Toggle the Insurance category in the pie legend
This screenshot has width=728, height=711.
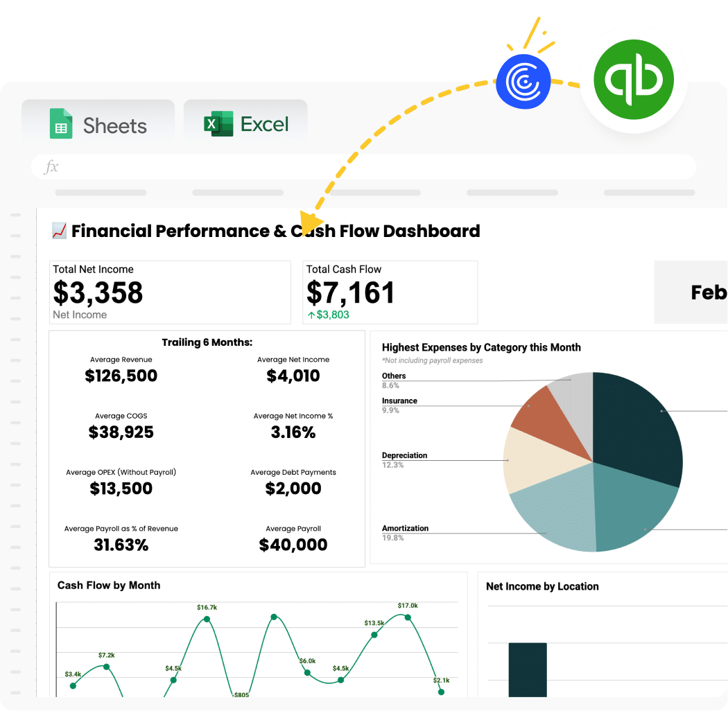pos(401,401)
